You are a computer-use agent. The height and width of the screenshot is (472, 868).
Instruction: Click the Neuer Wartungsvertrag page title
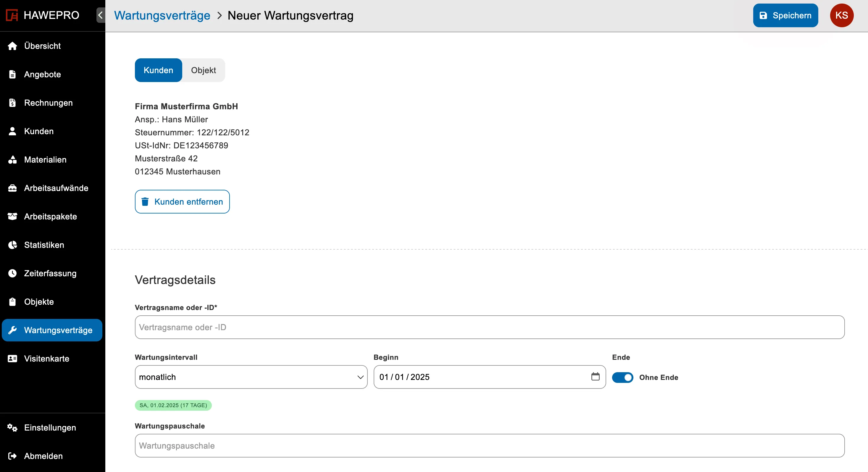point(291,15)
